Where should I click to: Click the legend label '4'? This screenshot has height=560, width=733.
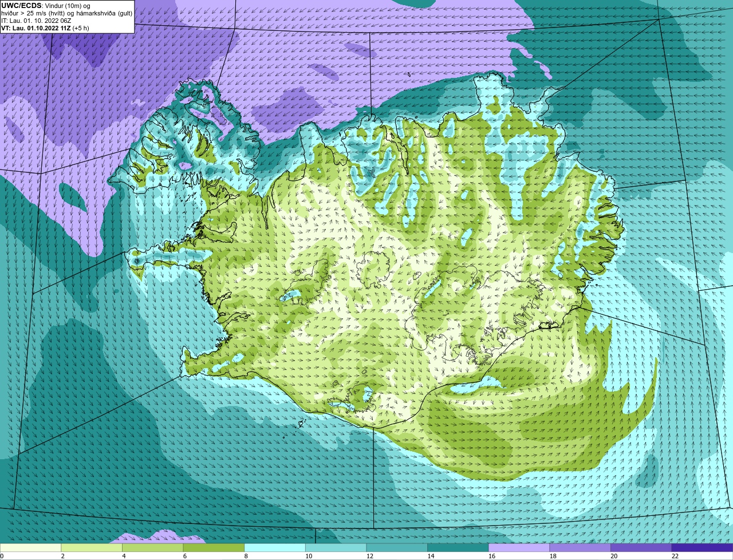pyautogui.click(x=124, y=556)
